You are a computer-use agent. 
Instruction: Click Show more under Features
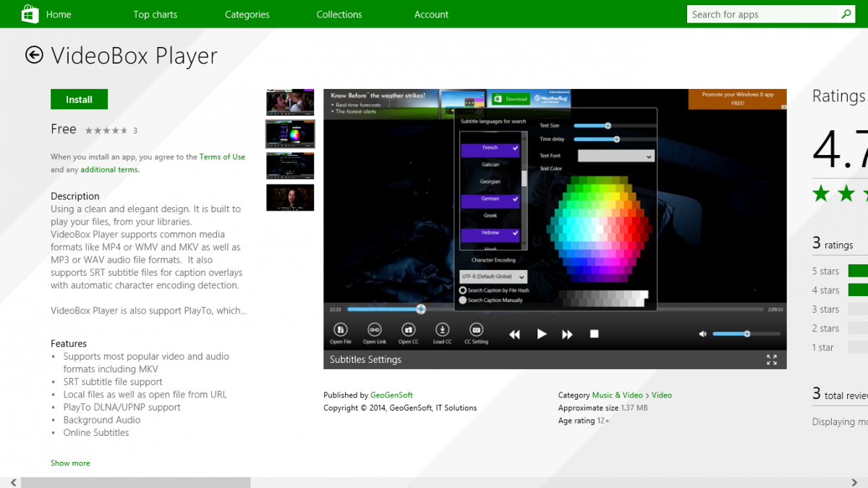tap(70, 463)
